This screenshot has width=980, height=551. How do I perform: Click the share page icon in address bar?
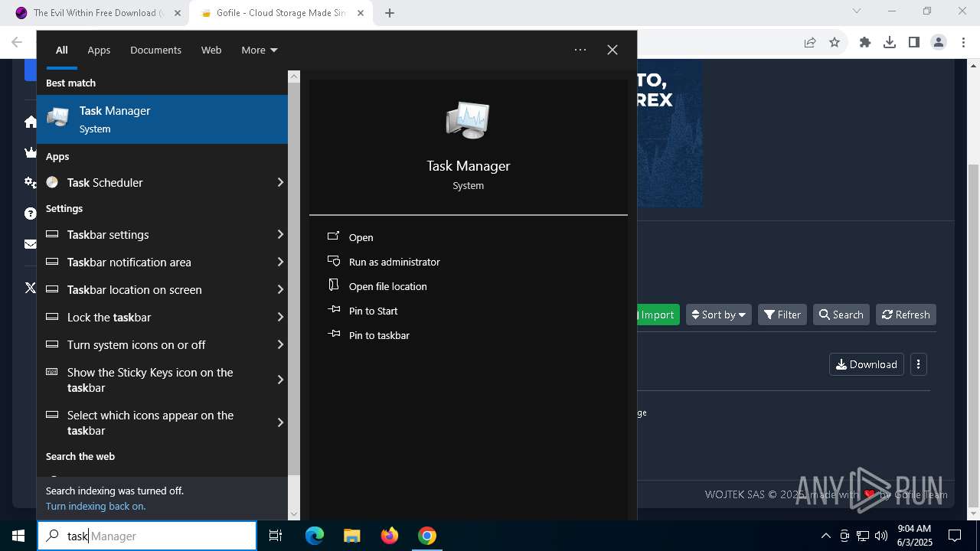point(810,43)
